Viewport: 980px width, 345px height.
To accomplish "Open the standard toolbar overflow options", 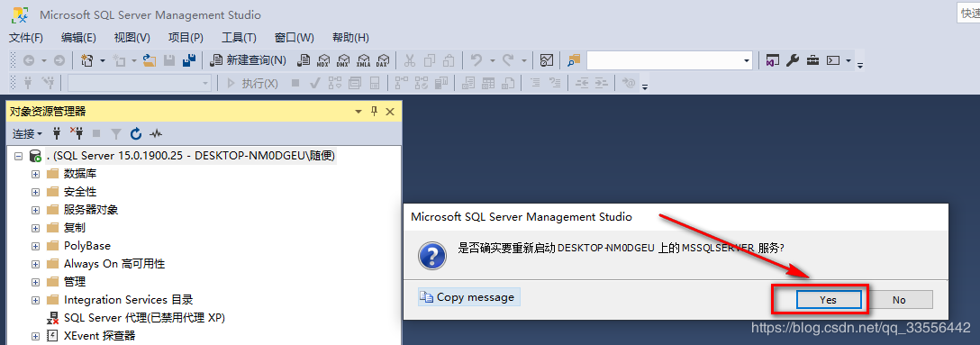I will pos(860,65).
